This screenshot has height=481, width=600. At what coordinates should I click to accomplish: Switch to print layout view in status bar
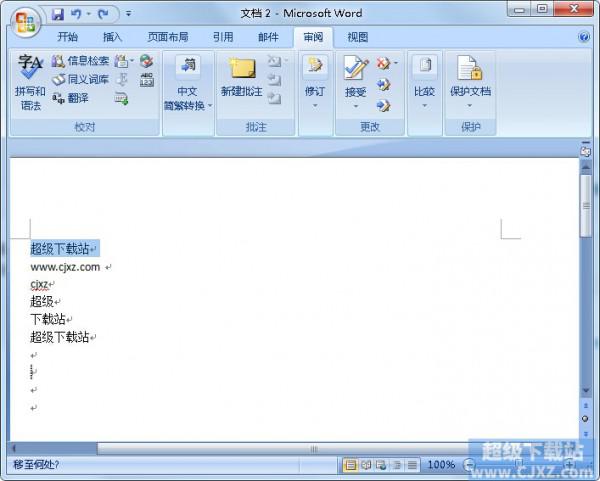pyautogui.click(x=351, y=465)
